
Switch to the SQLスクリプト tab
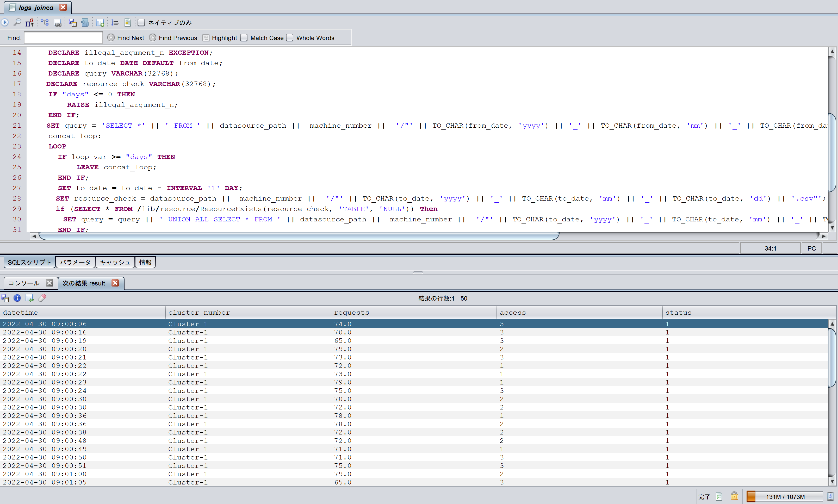coord(29,262)
